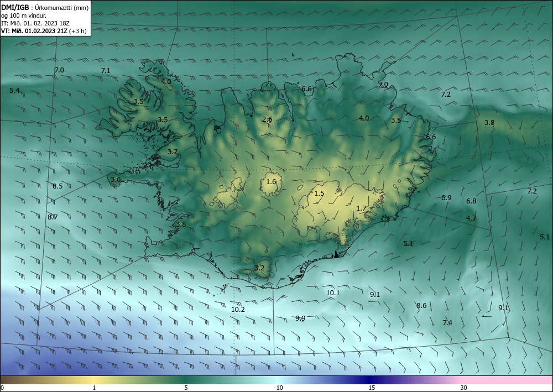The height and width of the screenshot is (392, 553).
Task: Click the offshore value "7.4"
Action: coord(447,322)
